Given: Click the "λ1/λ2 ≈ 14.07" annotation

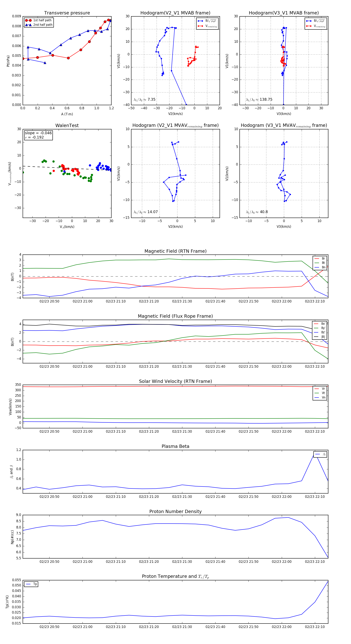Looking at the screenshot, I should pos(146,212).
